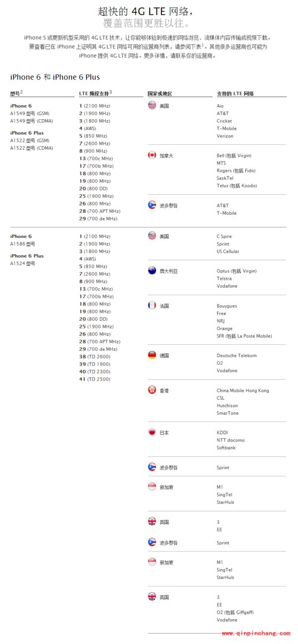Open footnote 2 next to 型号 header

tap(22, 92)
